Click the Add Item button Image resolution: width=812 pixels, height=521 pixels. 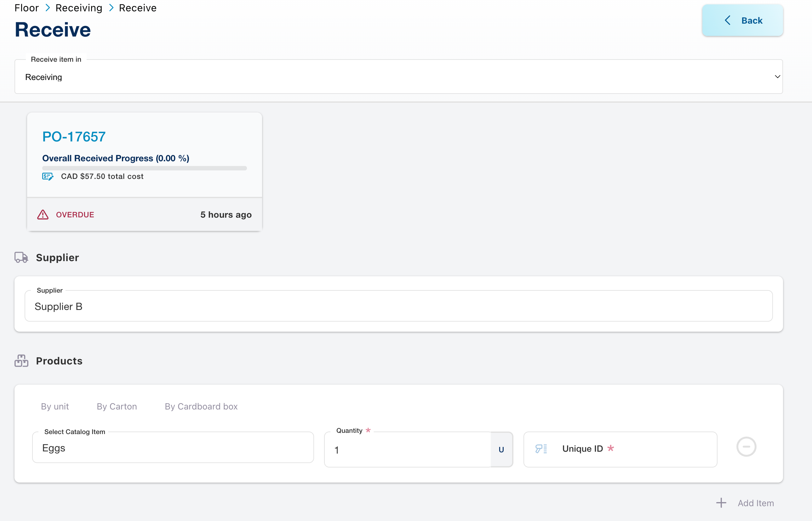coord(756,503)
